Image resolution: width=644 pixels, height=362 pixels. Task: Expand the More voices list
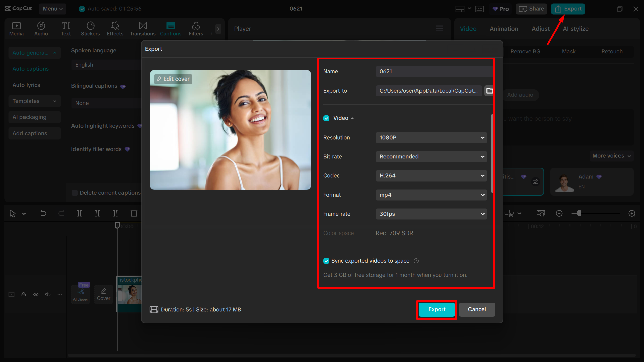pos(611,156)
